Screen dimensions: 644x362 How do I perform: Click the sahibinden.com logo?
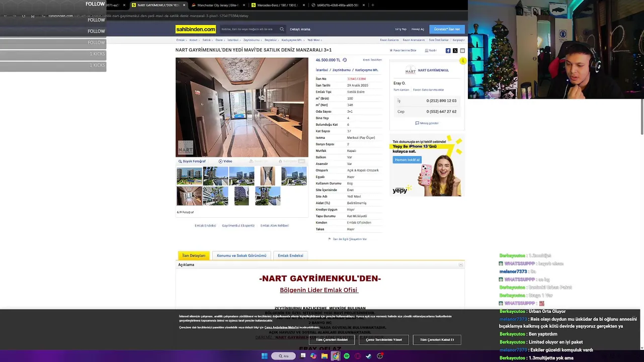[x=196, y=29]
